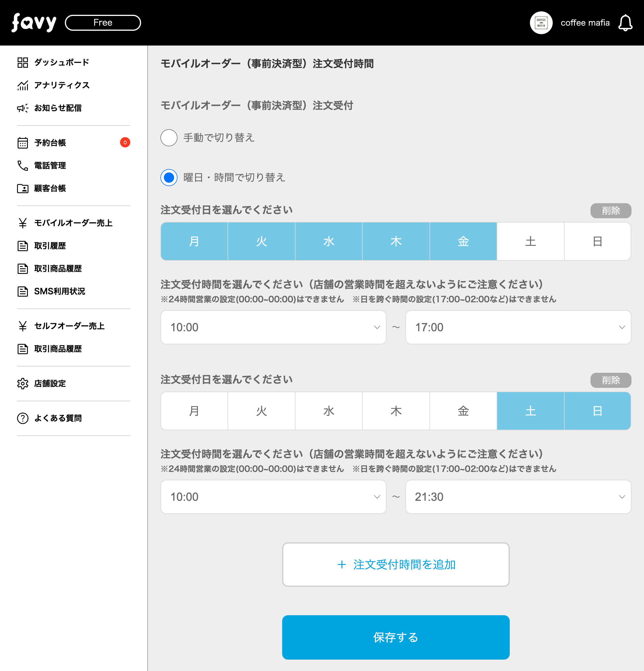The image size is (644, 671).
Task: Click the 保存する button
Action: coord(396,637)
